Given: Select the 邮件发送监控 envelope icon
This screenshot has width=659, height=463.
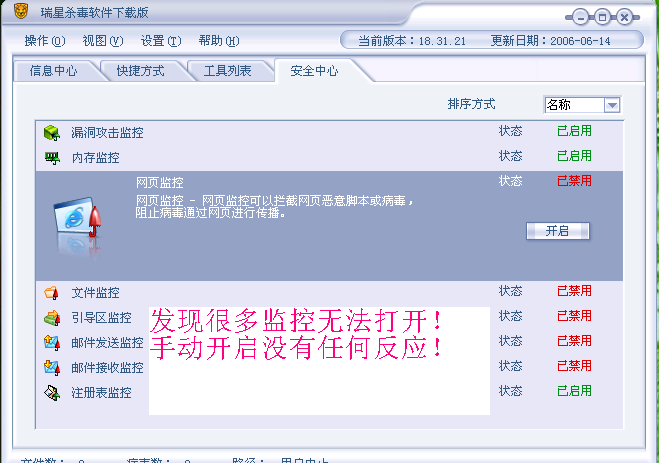Looking at the screenshot, I should 52,342.
